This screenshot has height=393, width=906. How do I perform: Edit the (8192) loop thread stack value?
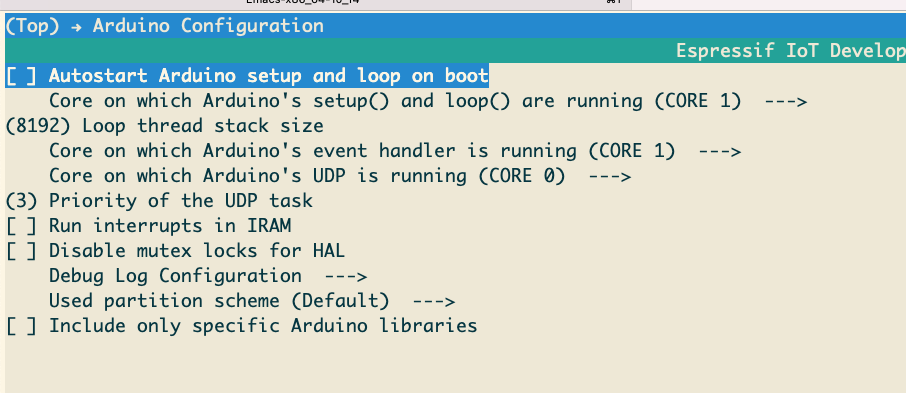pos(38,126)
